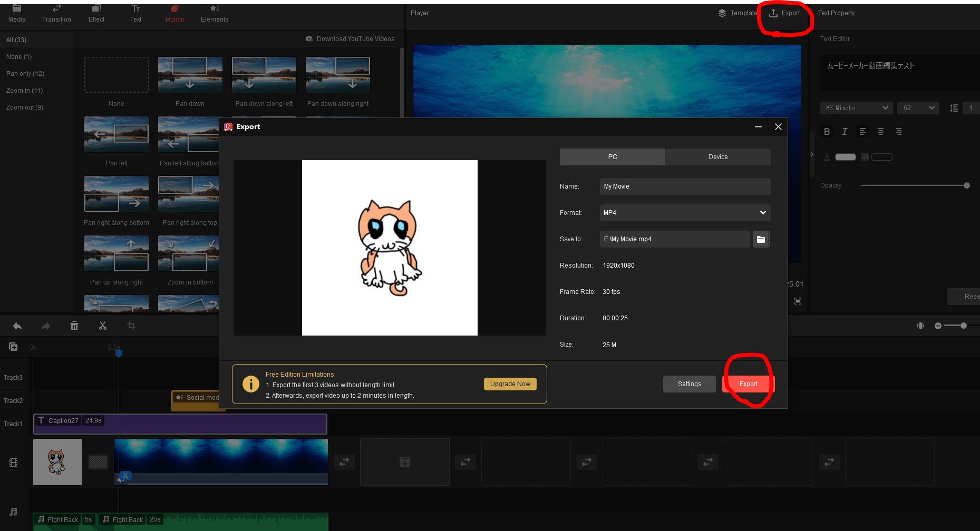The width and height of the screenshot is (980, 531).
Task: Open the Text tab
Action: click(135, 14)
